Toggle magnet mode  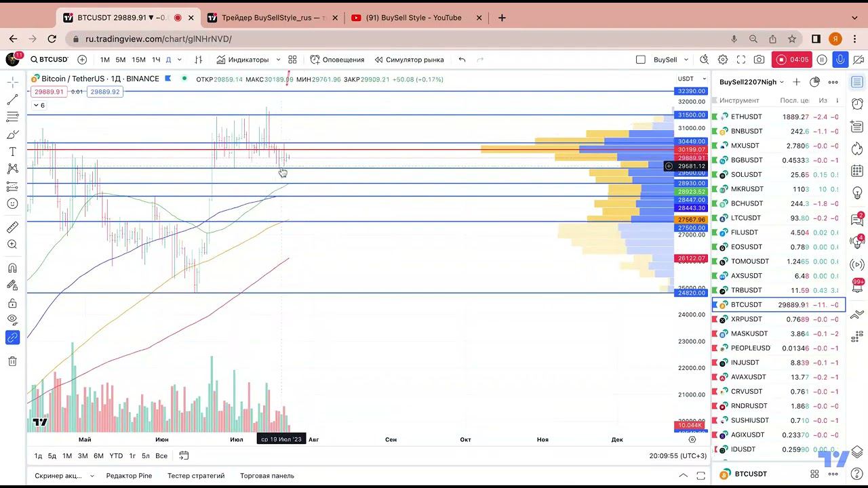[x=12, y=268]
